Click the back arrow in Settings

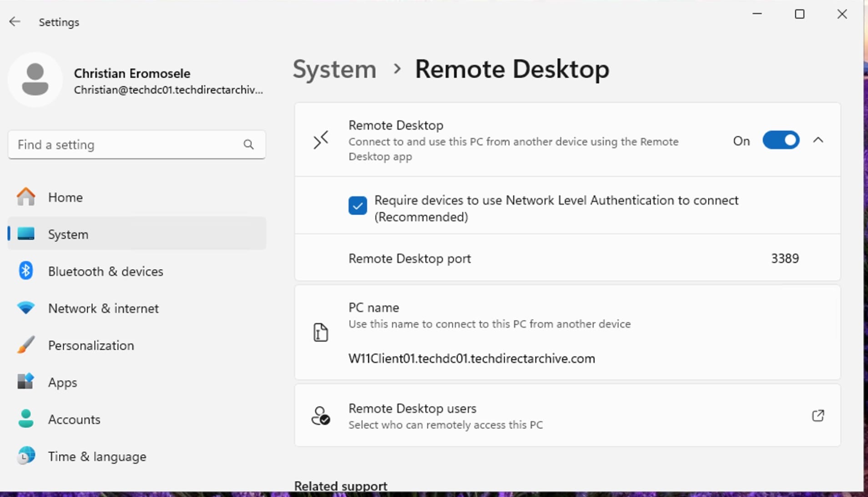tap(15, 21)
